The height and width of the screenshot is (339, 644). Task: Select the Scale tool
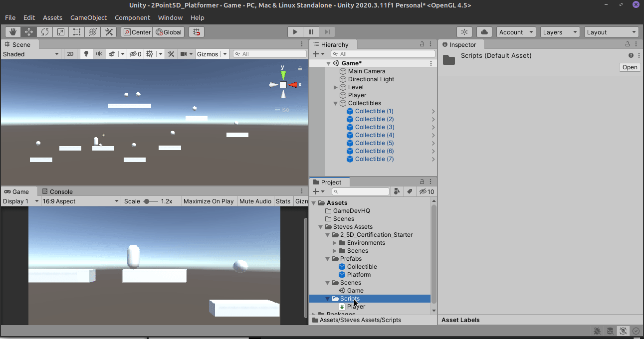point(60,31)
